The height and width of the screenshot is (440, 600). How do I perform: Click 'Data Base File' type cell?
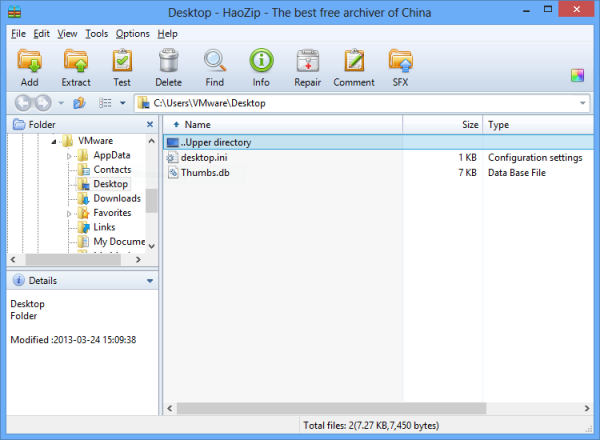coord(517,173)
